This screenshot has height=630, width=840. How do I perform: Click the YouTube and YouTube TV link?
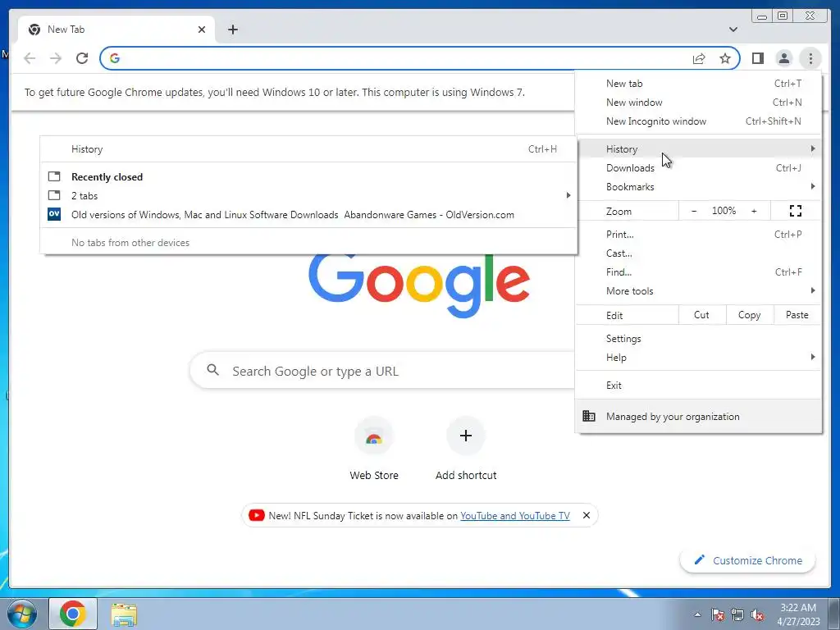point(515,515)
